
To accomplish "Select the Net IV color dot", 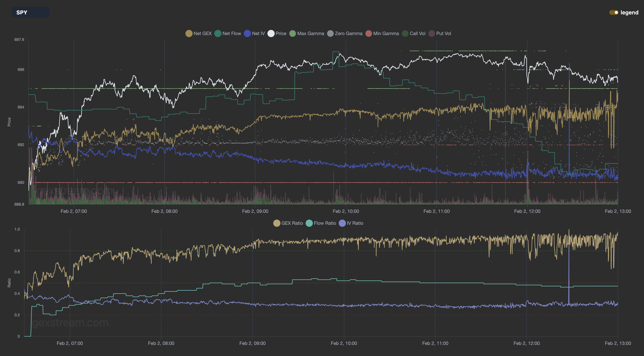I will 248,33.
